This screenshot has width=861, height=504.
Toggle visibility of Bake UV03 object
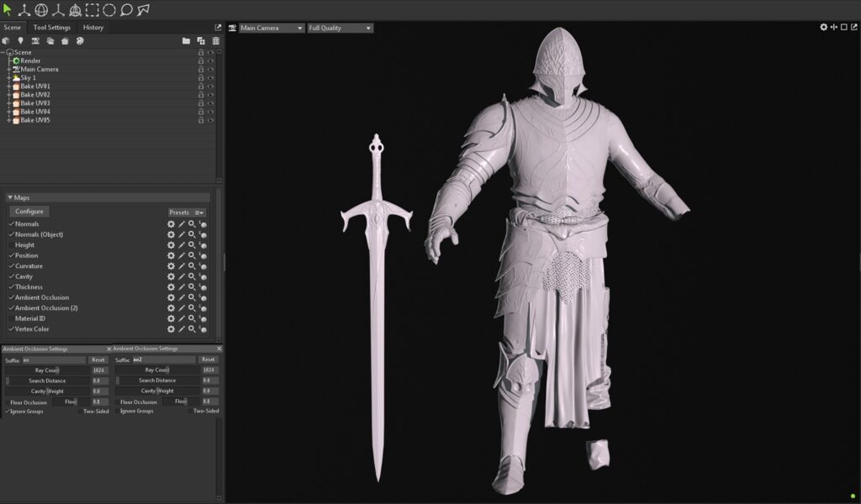210,103
